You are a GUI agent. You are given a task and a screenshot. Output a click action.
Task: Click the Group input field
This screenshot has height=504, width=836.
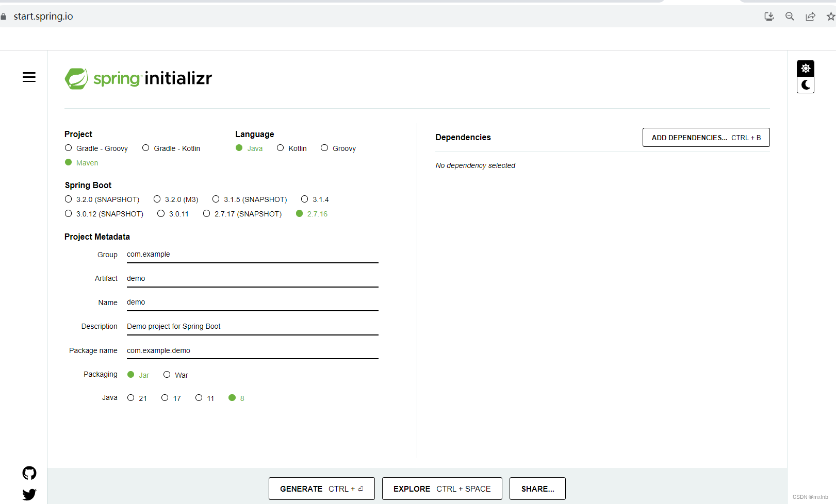(x=253, y=255)
